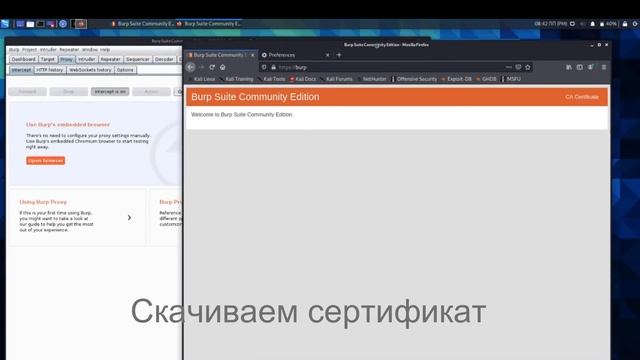The width and height of the screenshot is (640, 360).
Task: Open the NetHunter bookmark
Action: coord(372,79)
